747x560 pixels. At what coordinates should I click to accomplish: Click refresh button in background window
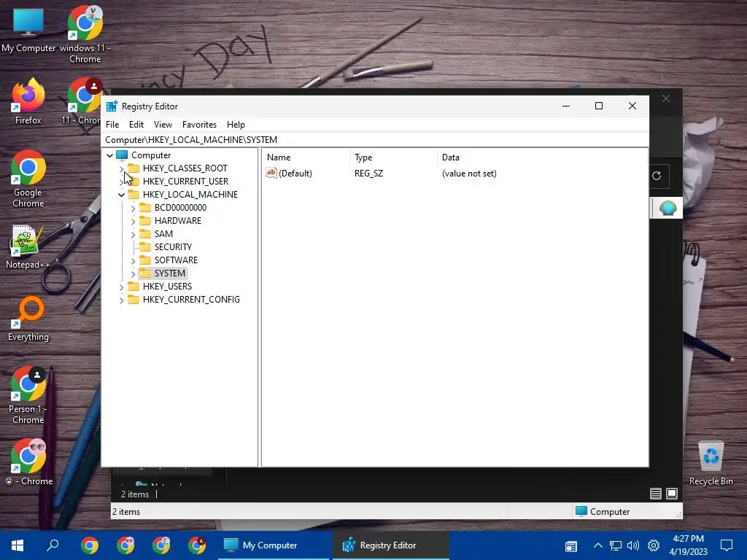coord(657,176)
